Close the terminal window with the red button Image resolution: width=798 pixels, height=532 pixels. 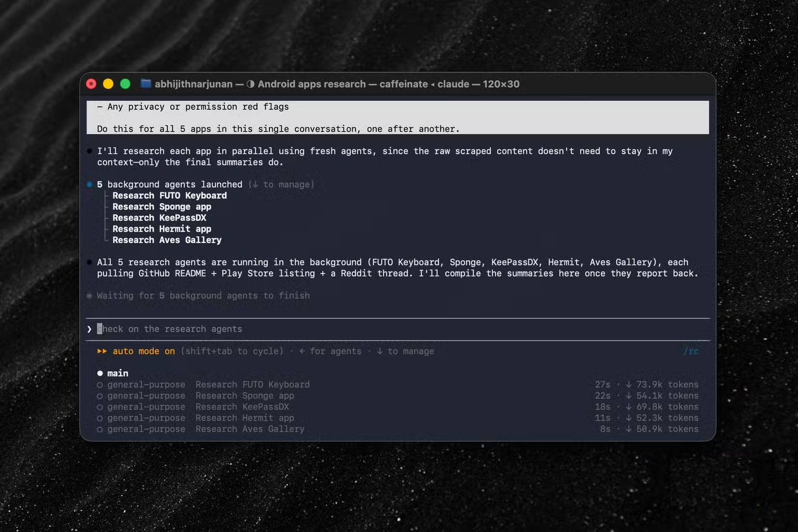(91, 84)
